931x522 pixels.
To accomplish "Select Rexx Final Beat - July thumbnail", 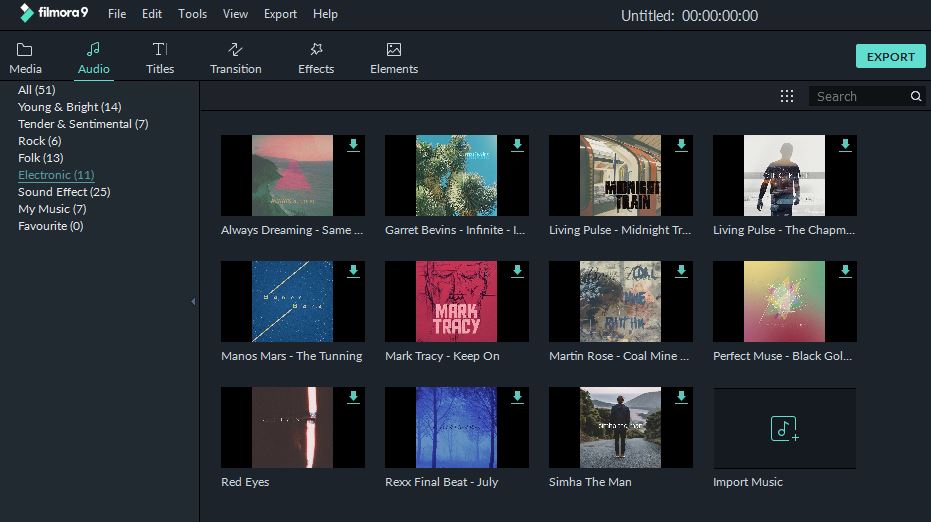I will (456, 427).
